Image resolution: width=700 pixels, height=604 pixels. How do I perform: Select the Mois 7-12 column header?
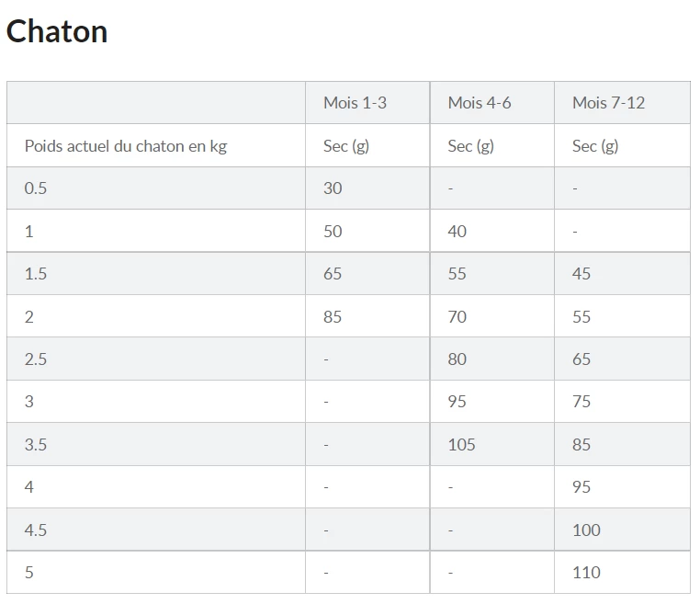tap(608, 103)
